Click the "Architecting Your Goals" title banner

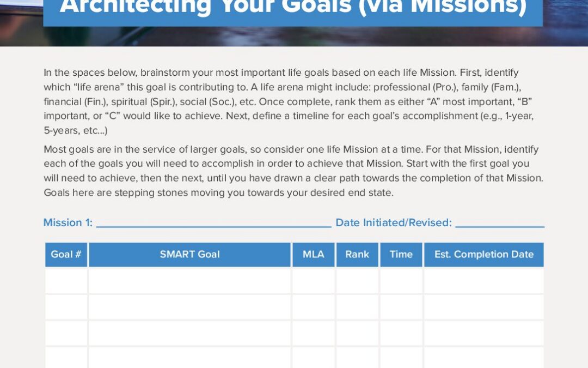(x=293, y=10)
